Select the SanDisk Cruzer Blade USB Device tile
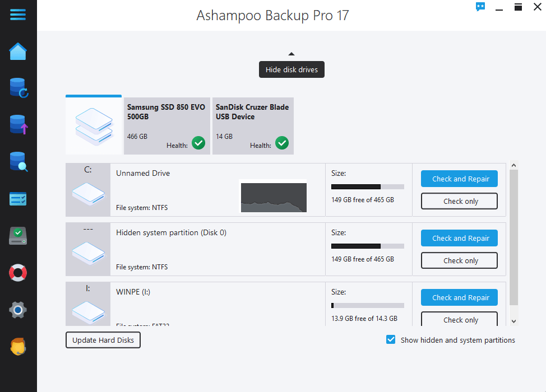 click(x=252, y=125)
